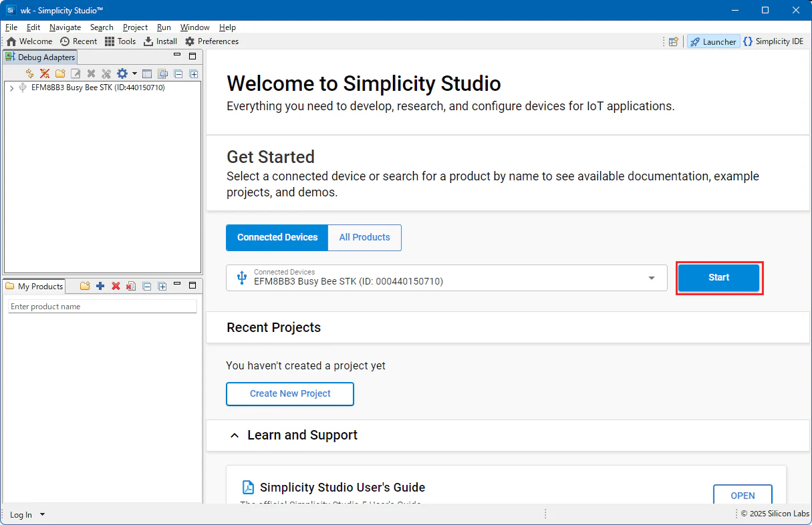The width and height of the screenshot is (812, 525).
Task: Click the Create New Project button
Action: [290, 394]
